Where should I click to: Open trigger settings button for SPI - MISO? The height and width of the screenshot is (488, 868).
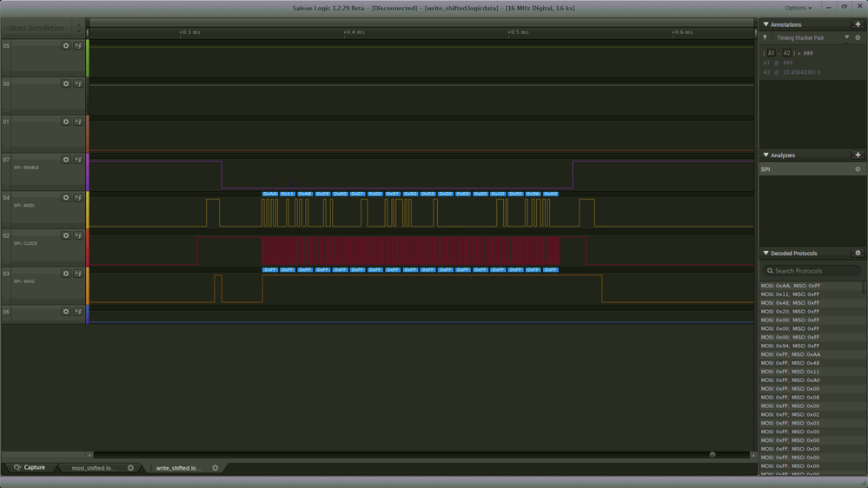(78, 274)
